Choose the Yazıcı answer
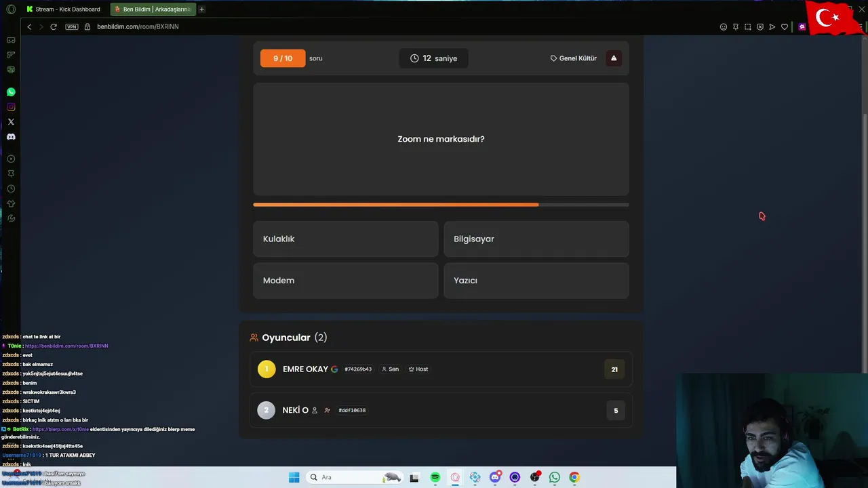This screenshot has height=488, width=868. click(536, 280)
